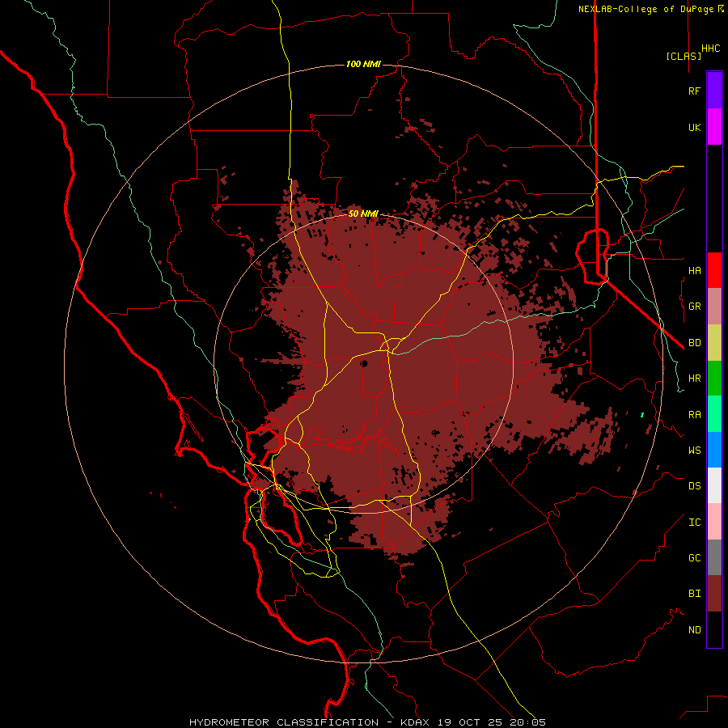Click the HA red legend swatch

pyautogui.click(x=714, y=270)
